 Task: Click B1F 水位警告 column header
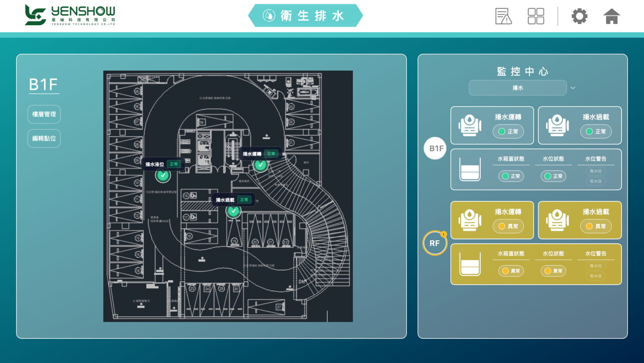click(596, 159)
